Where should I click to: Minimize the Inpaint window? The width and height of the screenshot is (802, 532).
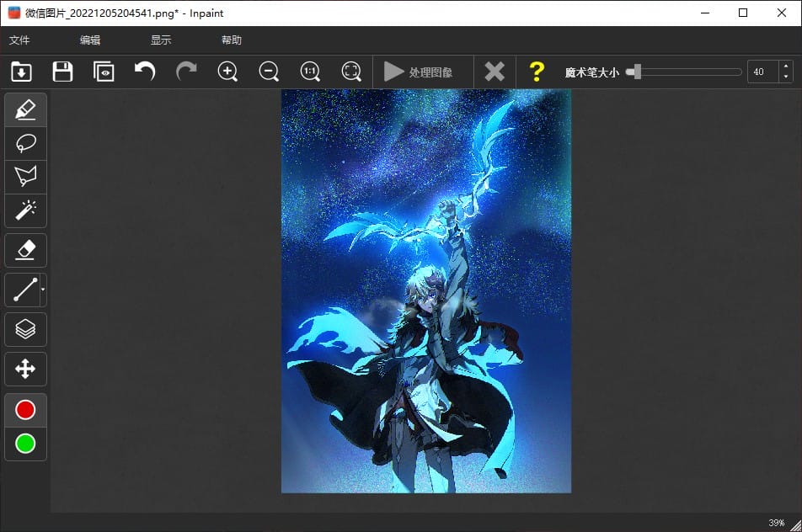pyautogui.click(x=705, y=13)
